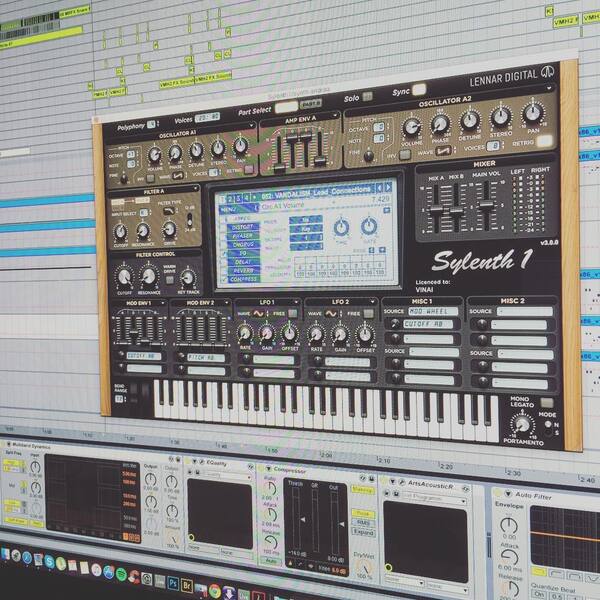Image resolution: width=600 pixels, height=600 pixels.
Task: Toggle the Sync button in Sylenth1
Action: click(419, 90)
